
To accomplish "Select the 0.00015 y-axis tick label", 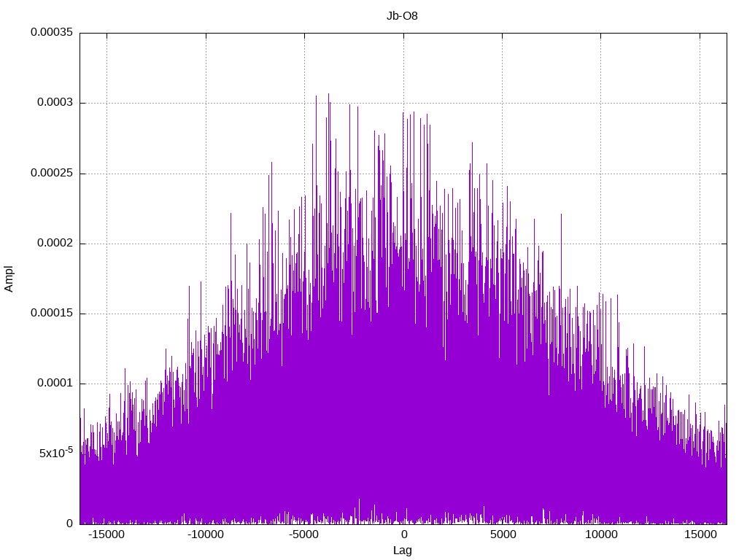I will 52,313.
